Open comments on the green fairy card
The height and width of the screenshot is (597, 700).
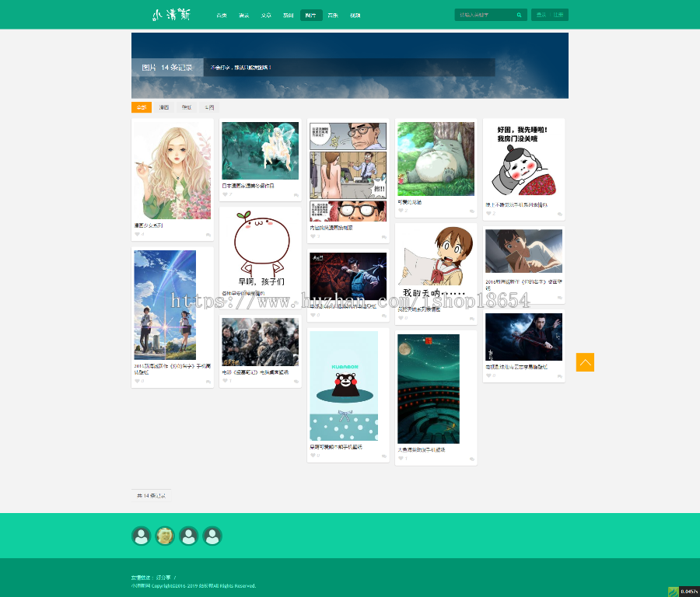(296, 195)
